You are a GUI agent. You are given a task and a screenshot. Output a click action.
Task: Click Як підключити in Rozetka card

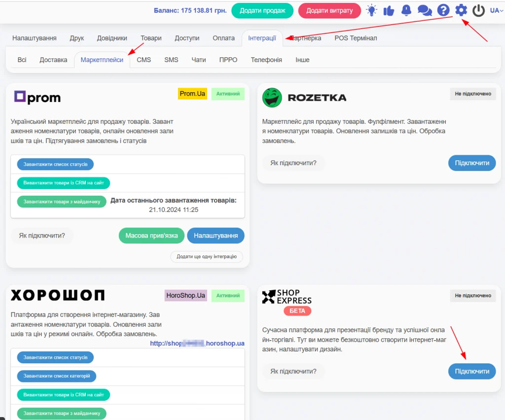coord(293,163)
